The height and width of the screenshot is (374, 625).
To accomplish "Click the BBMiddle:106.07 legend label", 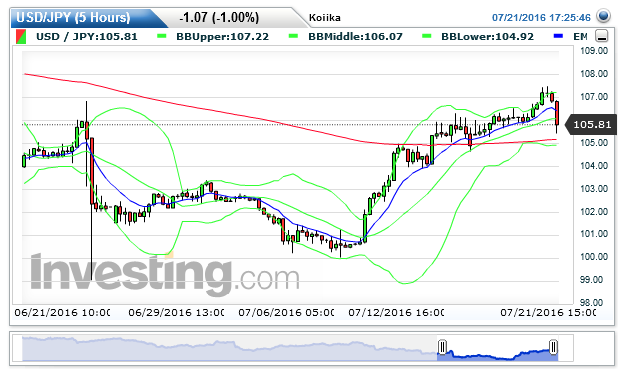I will click(x=355, y=37).
